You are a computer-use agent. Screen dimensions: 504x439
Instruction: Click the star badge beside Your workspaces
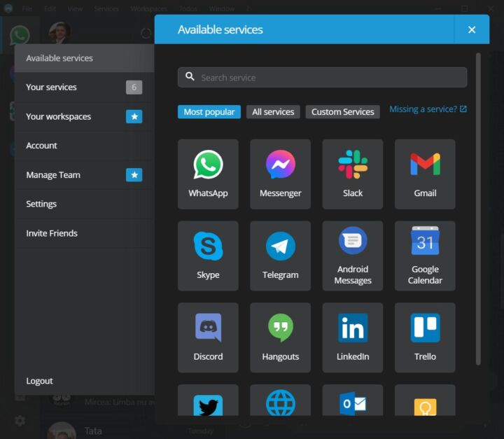pos(134,116)
